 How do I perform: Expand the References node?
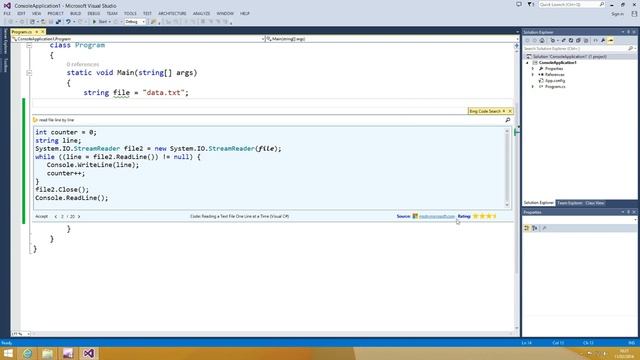click(533, 75)
